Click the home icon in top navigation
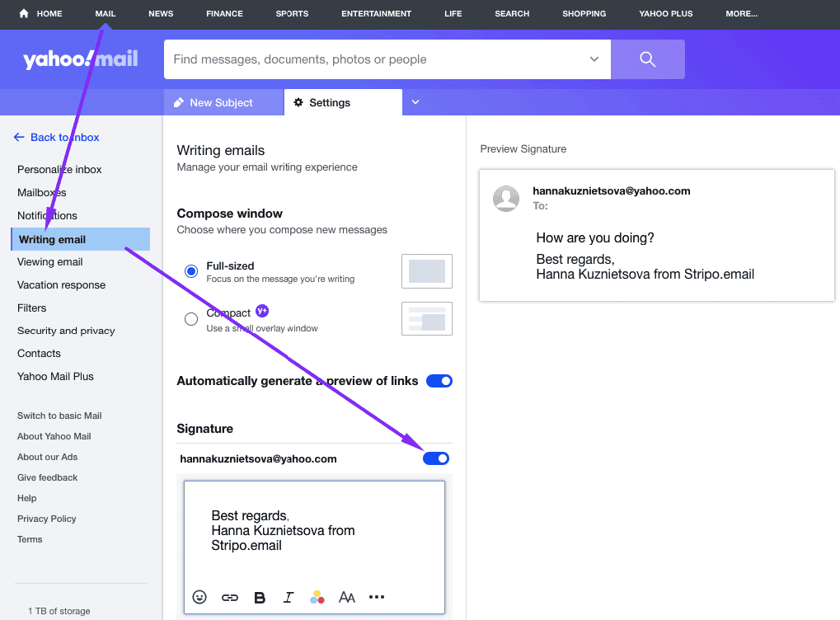 coord(23,13)
